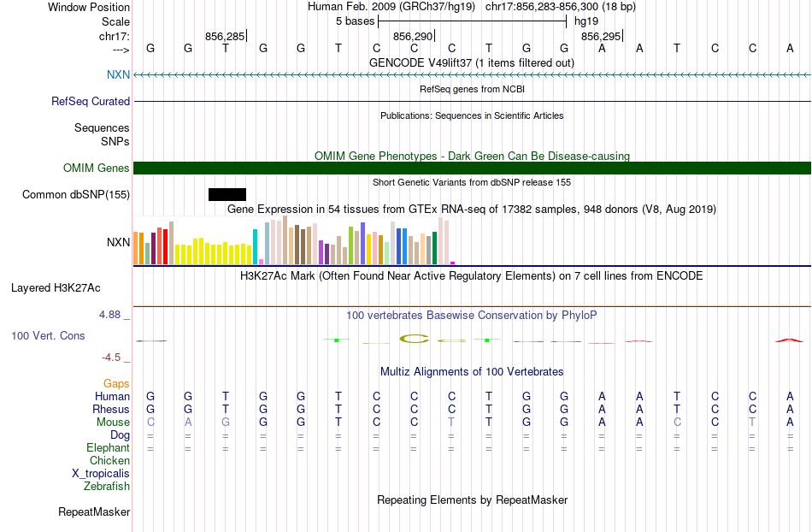Select the Mouse alignment row label
Screen dimensions: 812x532
point(113,423)
